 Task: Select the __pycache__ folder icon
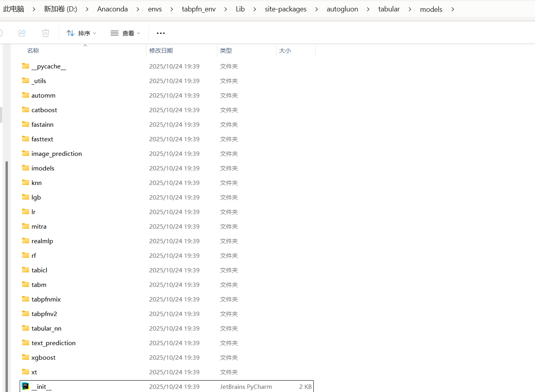[x=26, y=66]
